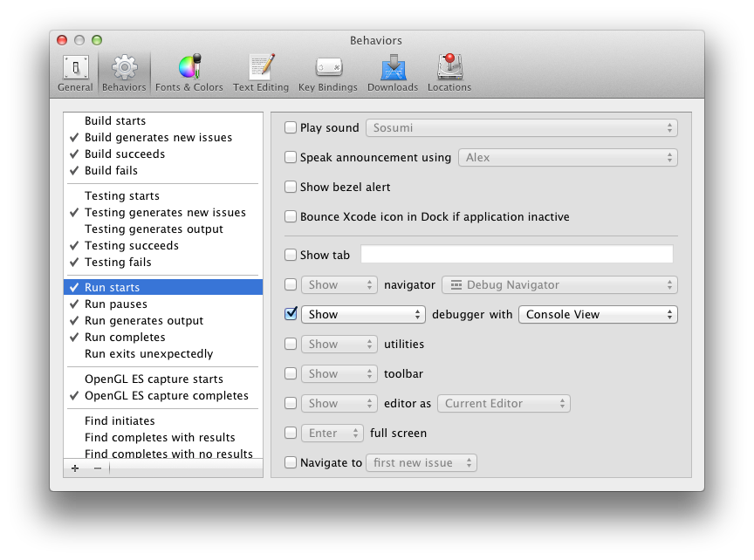Uncheck the debugger row checkbox
This screenshot has height=560, width=754.
pyautogui.click(x=291, y=314)
